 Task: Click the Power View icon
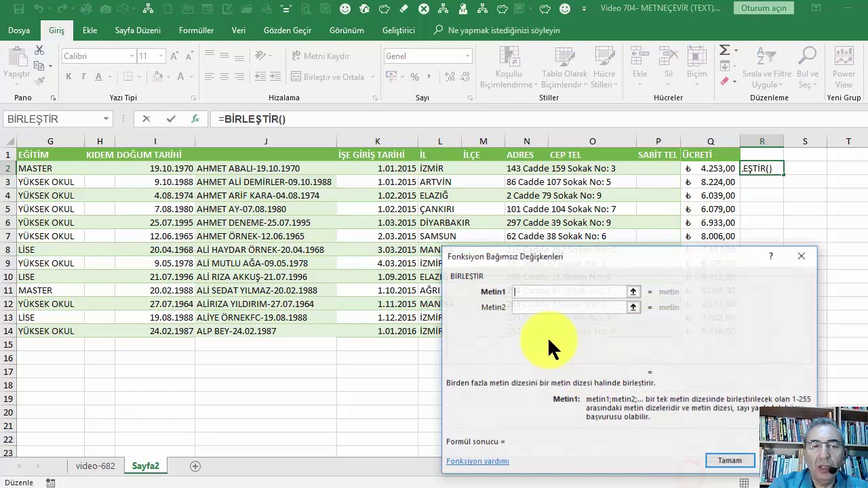click(x=844, y=68)
